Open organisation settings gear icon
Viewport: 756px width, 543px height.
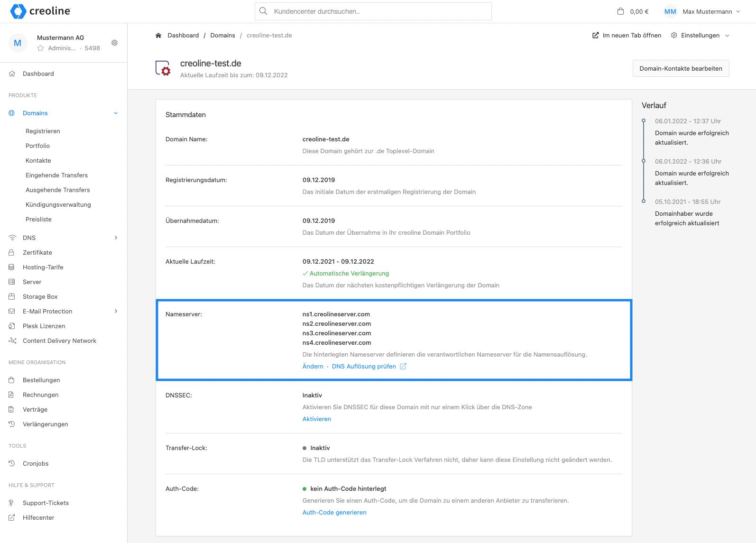[x=114, y=43]
